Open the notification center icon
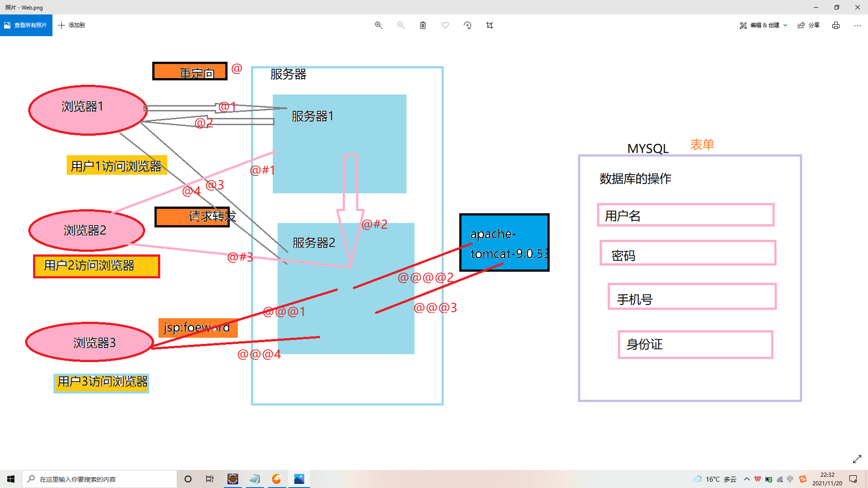The image size is (868, 488). click(853, 479)
